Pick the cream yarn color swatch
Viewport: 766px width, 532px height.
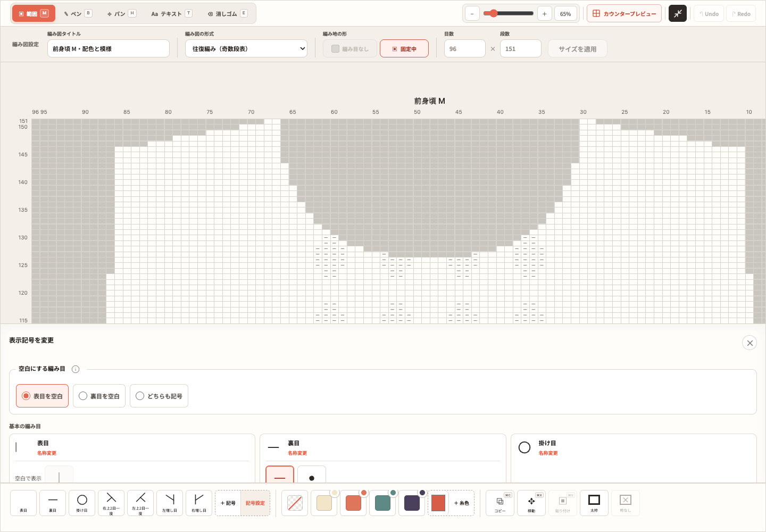point(324,503)
